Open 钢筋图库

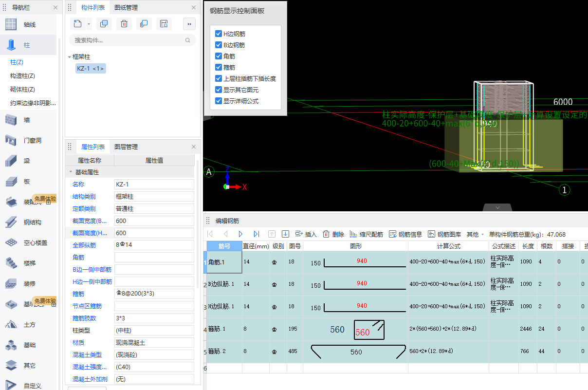coord(444,234)
